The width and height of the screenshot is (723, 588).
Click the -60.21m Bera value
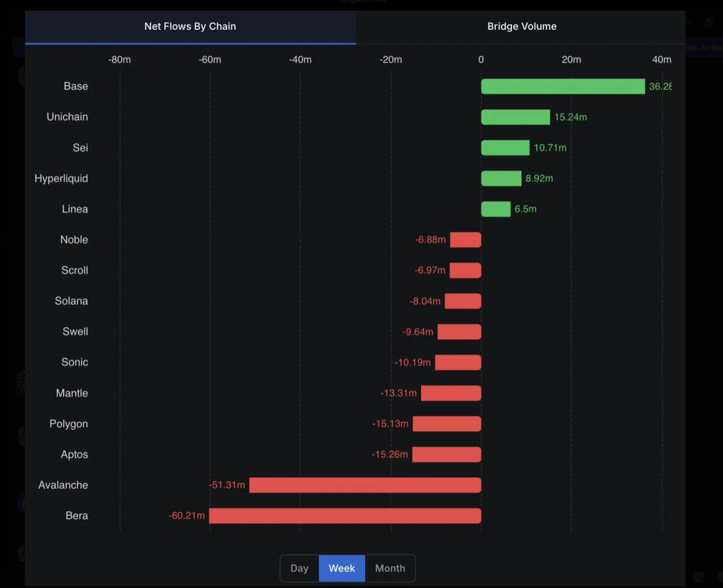coord(187,516)
